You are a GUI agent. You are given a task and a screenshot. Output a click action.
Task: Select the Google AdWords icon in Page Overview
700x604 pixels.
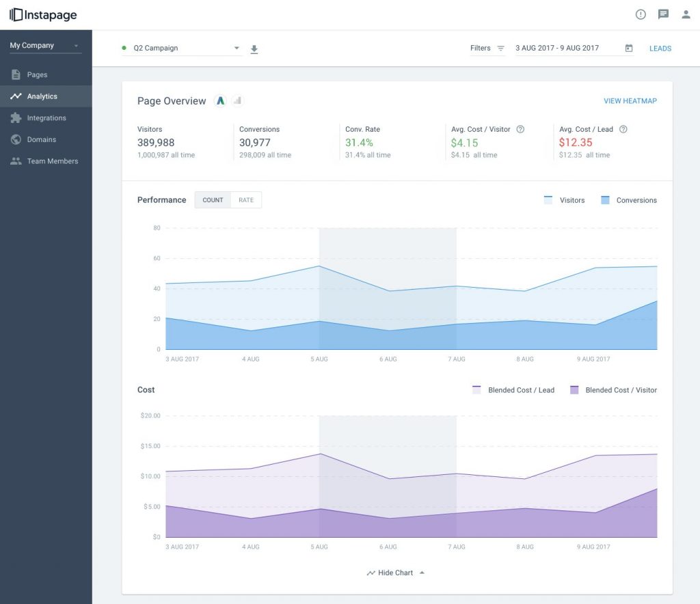[220, 100]
